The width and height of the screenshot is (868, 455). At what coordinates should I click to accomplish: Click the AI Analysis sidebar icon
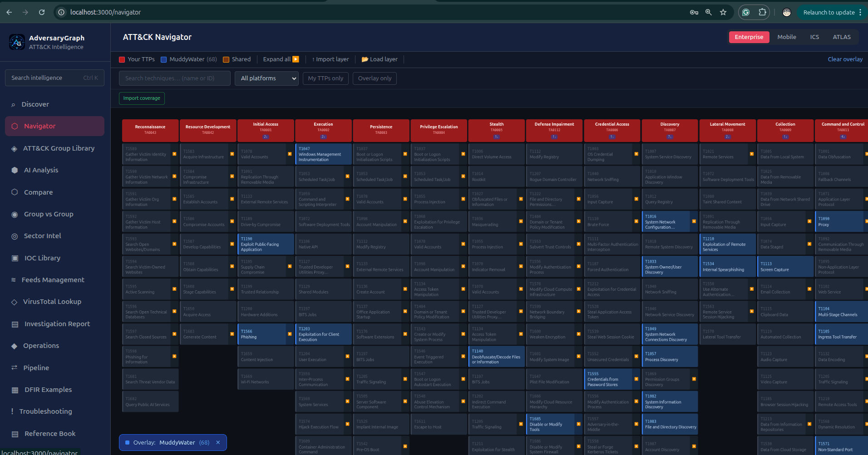coord(15,170)
